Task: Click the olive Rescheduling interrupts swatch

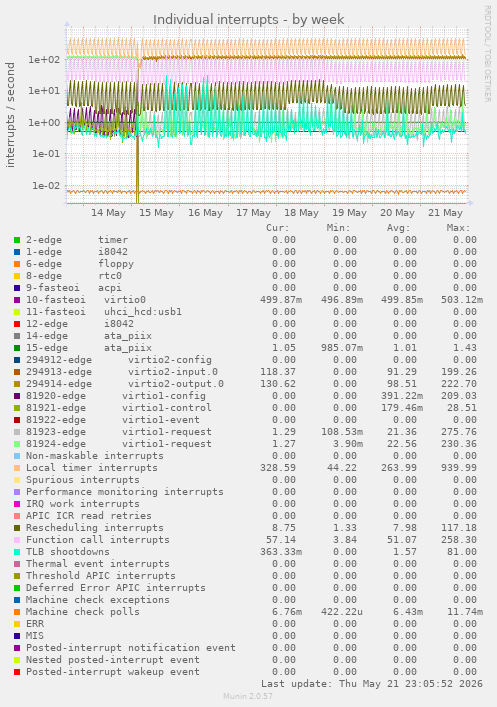Action: [17, 528]
